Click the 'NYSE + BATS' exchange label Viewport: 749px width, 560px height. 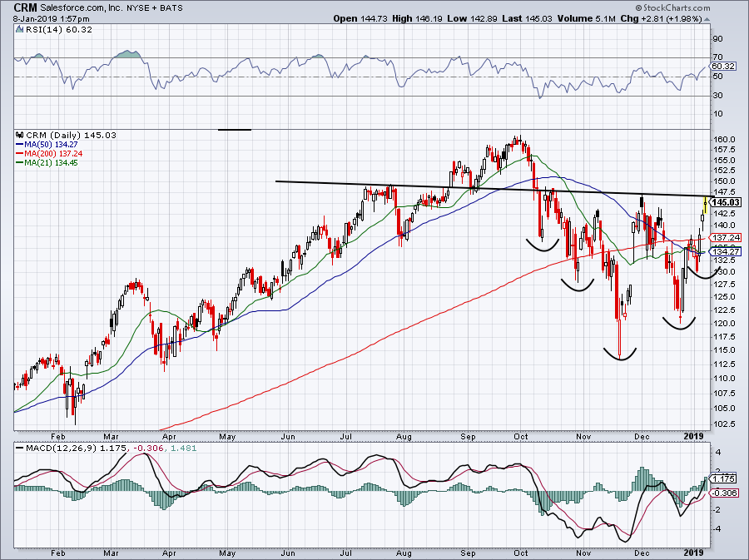[x=154, y=8]
